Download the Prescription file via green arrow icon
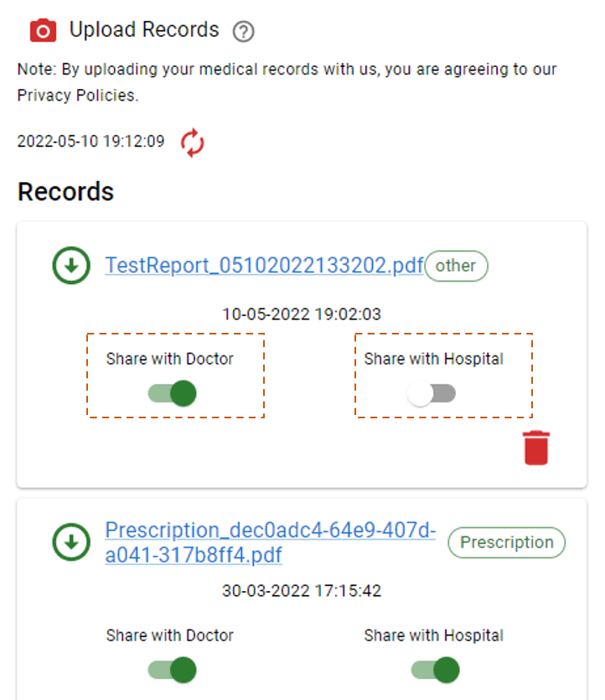 (71, 542)
